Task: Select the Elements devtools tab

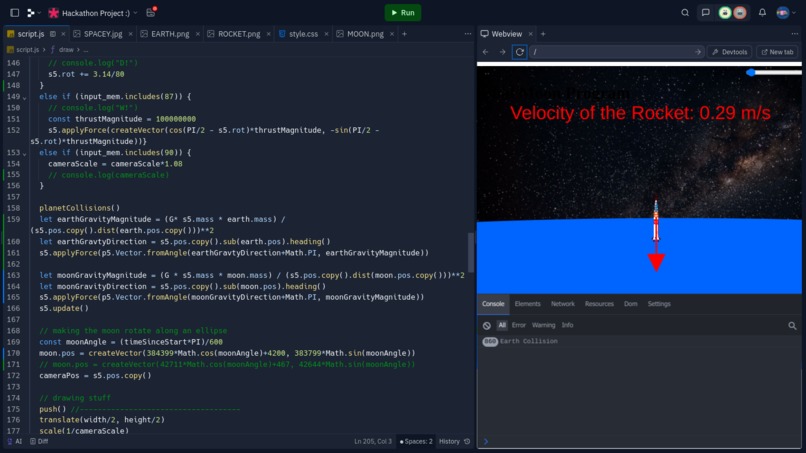Action: tap(527, 304)
